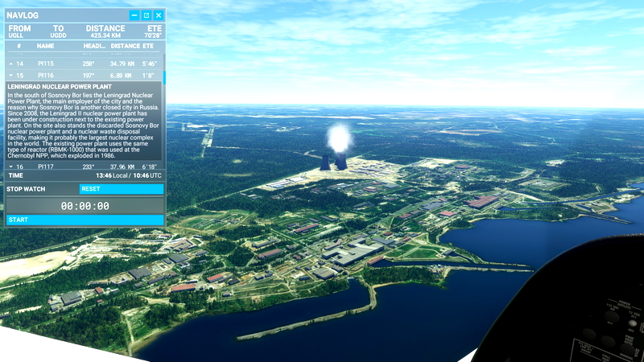Close the NAVLOG panel
The width and height of the screenshot is (644, 362).
click(159, 15)
